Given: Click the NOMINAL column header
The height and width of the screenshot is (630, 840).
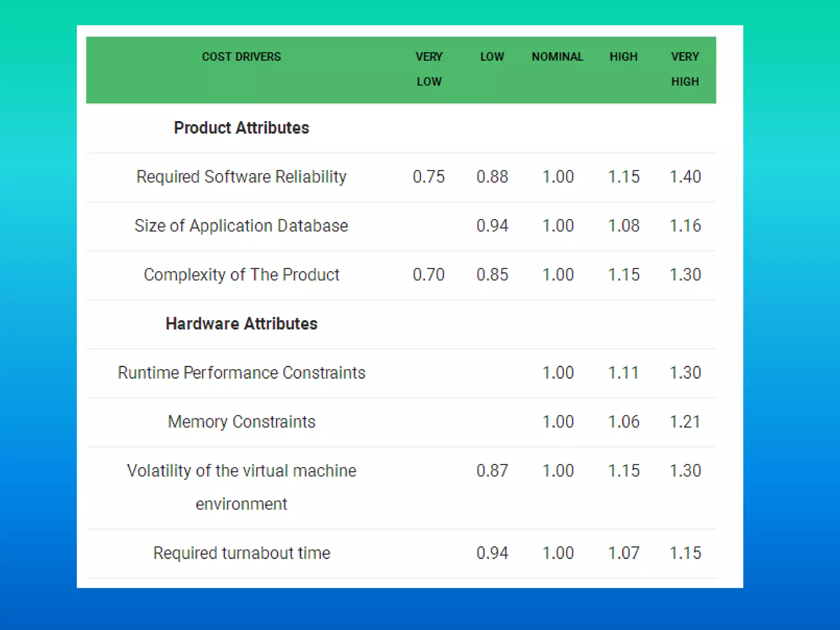Looking at the screenshot, I should 557,57.
